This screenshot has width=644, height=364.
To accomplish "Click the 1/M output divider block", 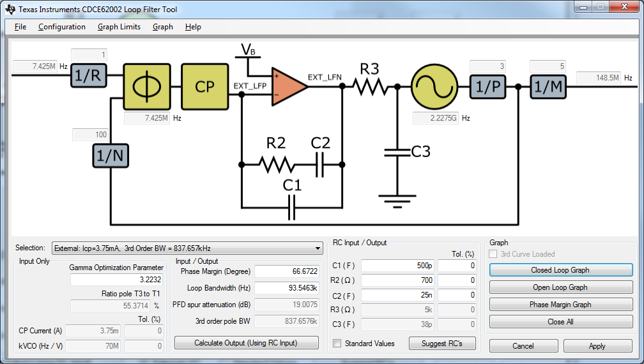I will 548,87.
